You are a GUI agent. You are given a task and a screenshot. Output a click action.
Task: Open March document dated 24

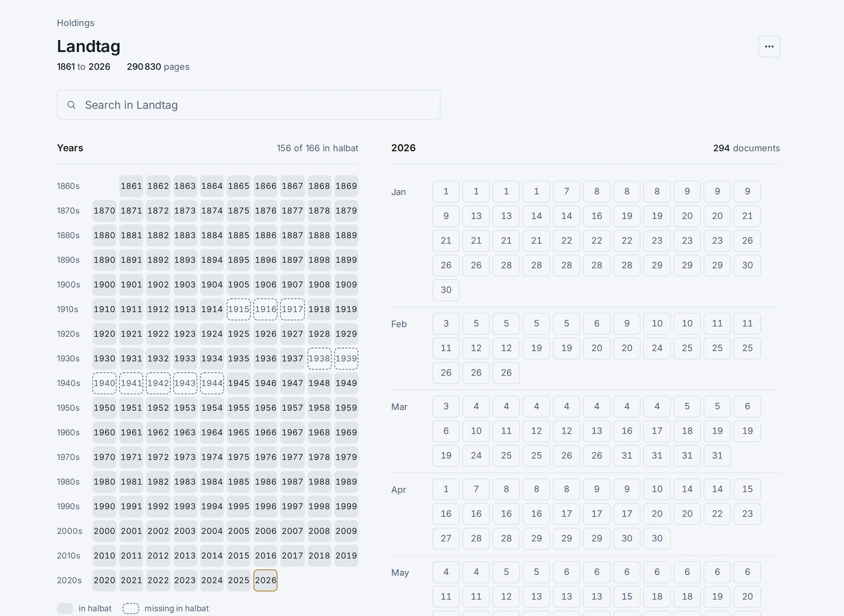tap(476, 455)
